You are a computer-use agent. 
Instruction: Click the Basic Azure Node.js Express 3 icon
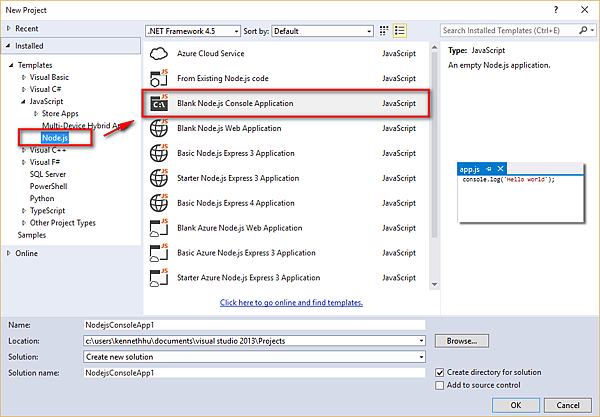pos(159,253)
